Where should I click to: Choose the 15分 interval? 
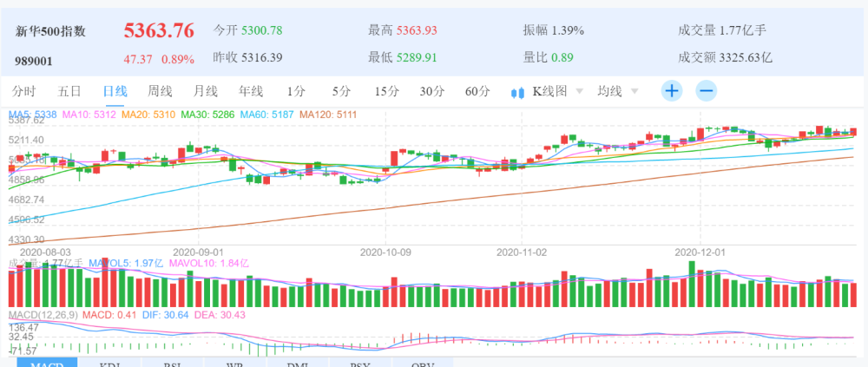386,91
